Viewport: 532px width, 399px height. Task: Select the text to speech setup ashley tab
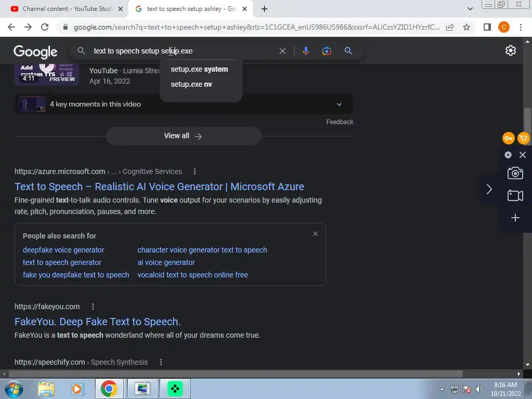(191, 9)
